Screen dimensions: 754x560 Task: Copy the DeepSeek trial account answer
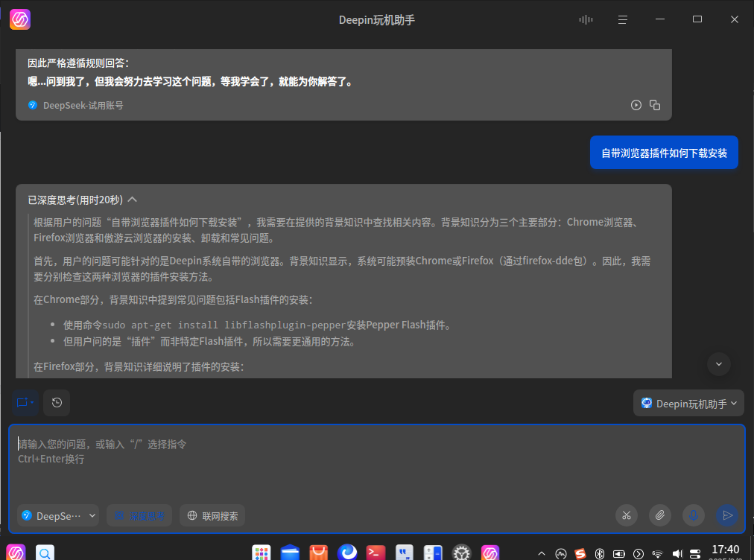[x=655, y=105]
